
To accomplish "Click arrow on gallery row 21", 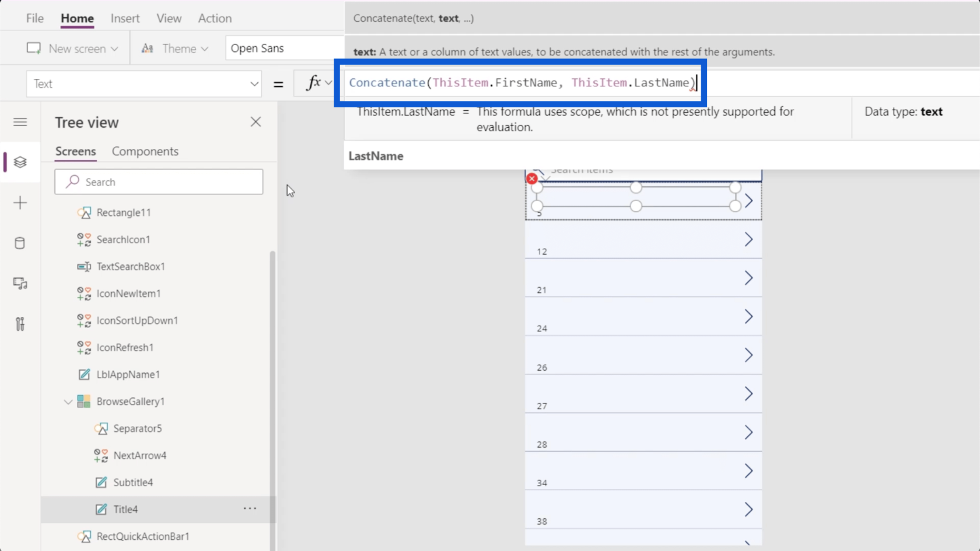I will coord(748,278).
